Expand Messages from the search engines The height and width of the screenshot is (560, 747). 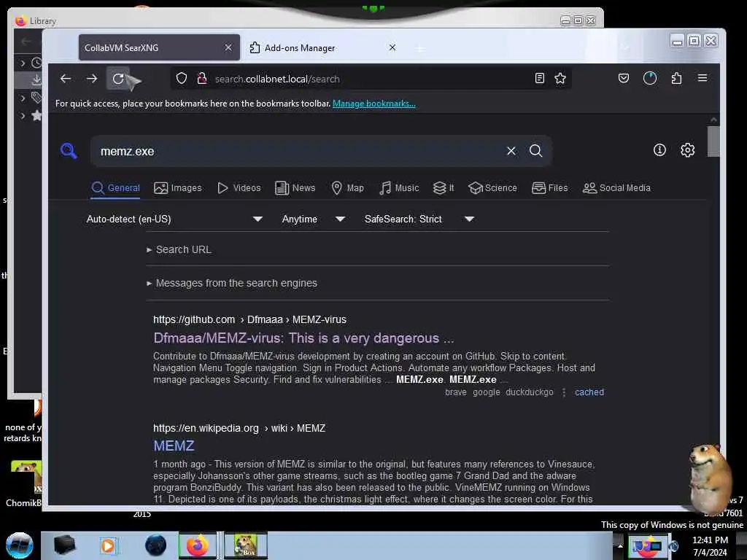[x=232, y=283]
